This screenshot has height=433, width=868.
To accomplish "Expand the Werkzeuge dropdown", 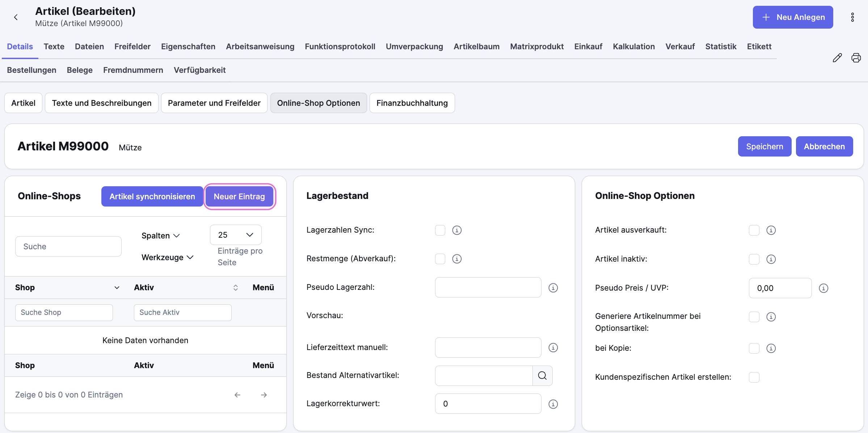I will (x=167, y=257).
